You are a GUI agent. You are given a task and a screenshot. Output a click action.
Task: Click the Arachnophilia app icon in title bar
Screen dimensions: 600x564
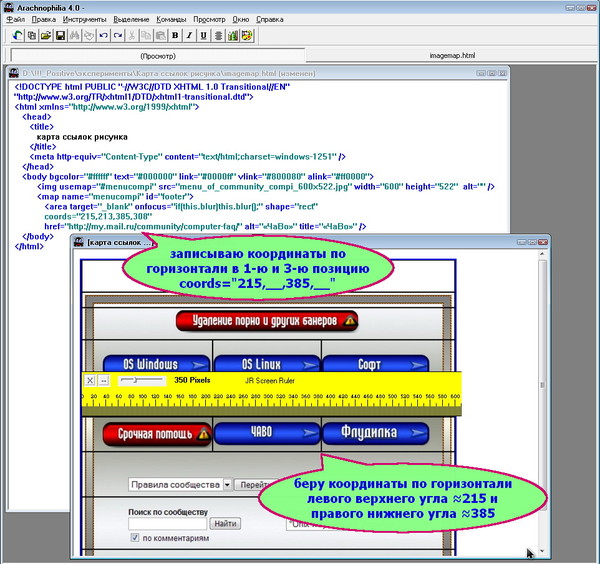9,7
